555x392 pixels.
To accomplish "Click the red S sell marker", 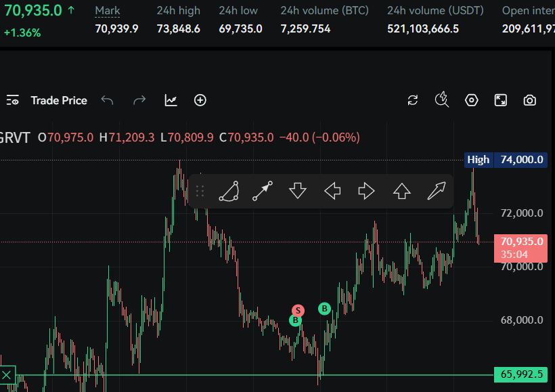I will [x=298, y=311].
